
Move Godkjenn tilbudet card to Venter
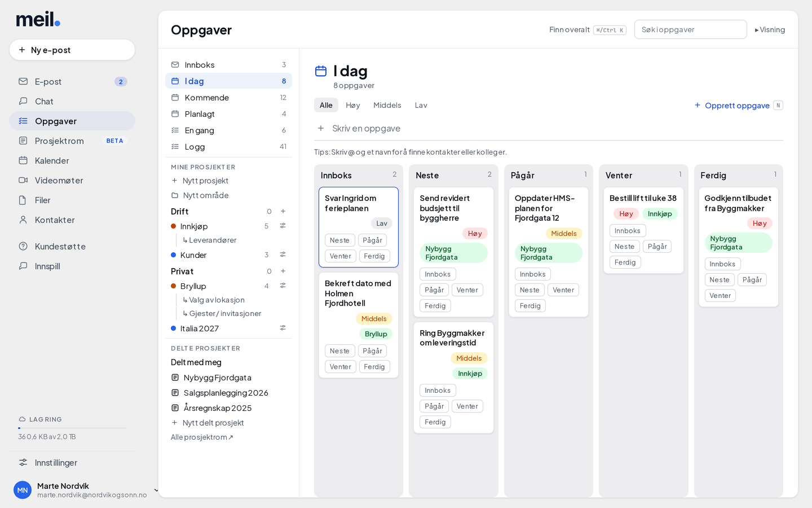point(720,296)
